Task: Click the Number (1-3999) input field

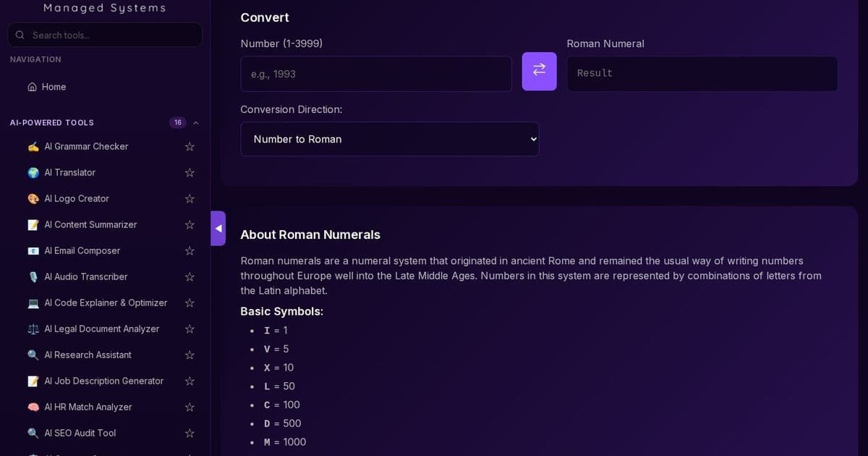Action: click(375, 73)
